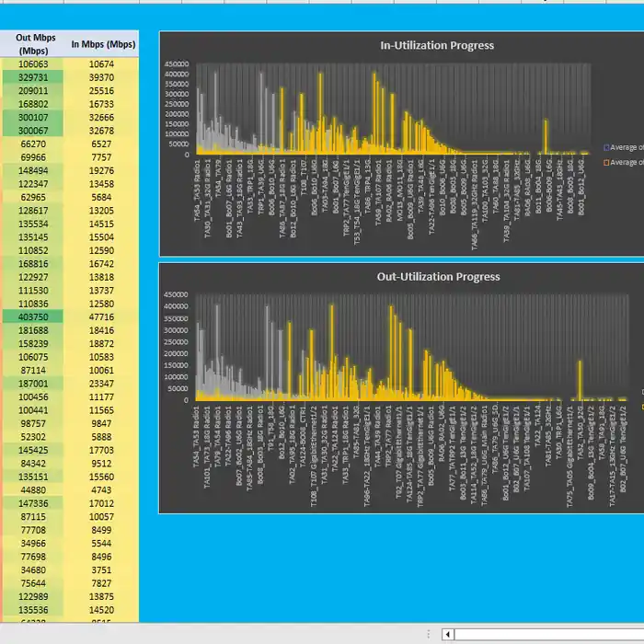Select the cell showing 17703
The height and width of the screenshot is (644, 644).
coord(101,450)
